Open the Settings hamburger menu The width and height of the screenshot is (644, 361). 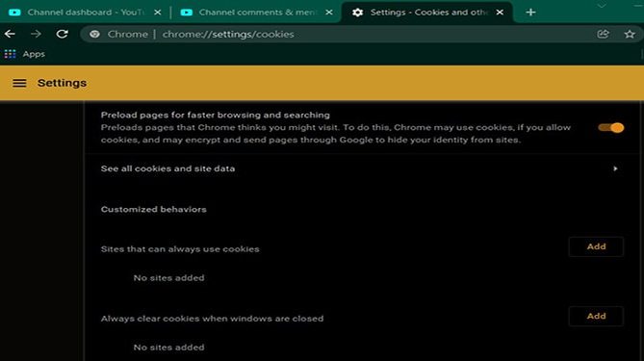coord(19,83)
